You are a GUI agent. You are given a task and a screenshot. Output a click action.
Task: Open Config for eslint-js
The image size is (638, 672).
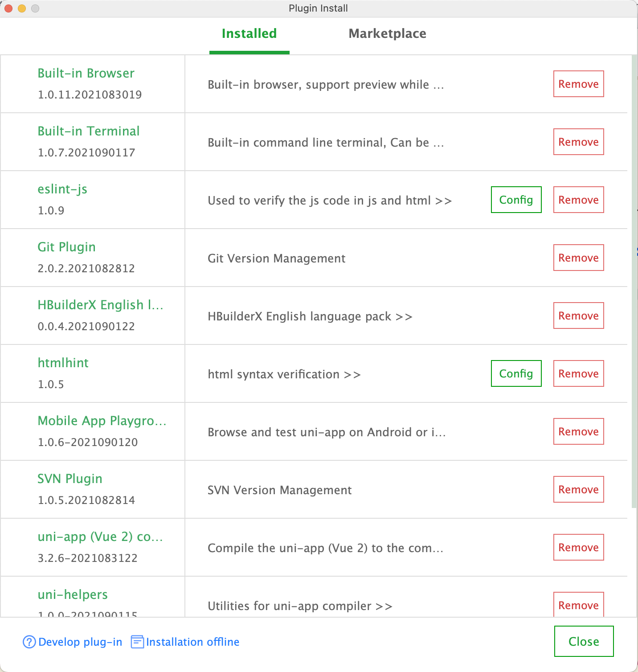(516, 200)
